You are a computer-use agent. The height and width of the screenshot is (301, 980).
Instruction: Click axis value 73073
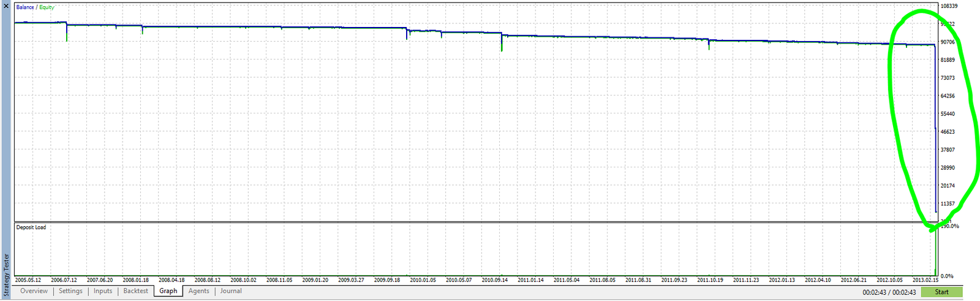click(948, 78)
